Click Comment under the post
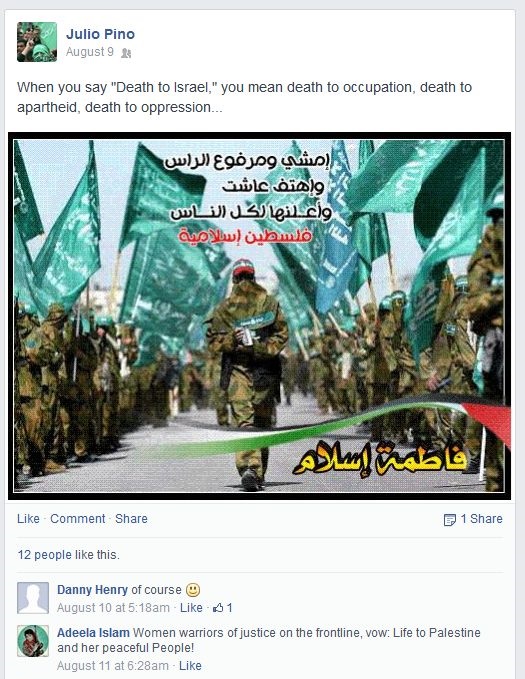The image size is (525, 679). pos(78,518)
